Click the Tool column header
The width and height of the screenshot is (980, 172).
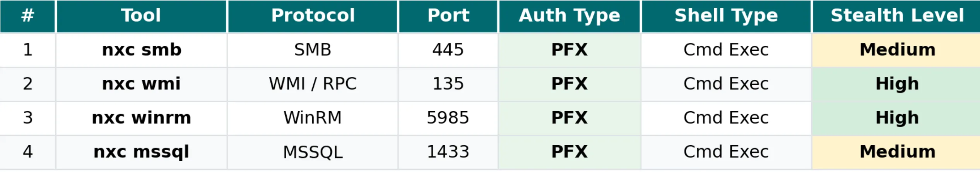[x=141, y=16]
